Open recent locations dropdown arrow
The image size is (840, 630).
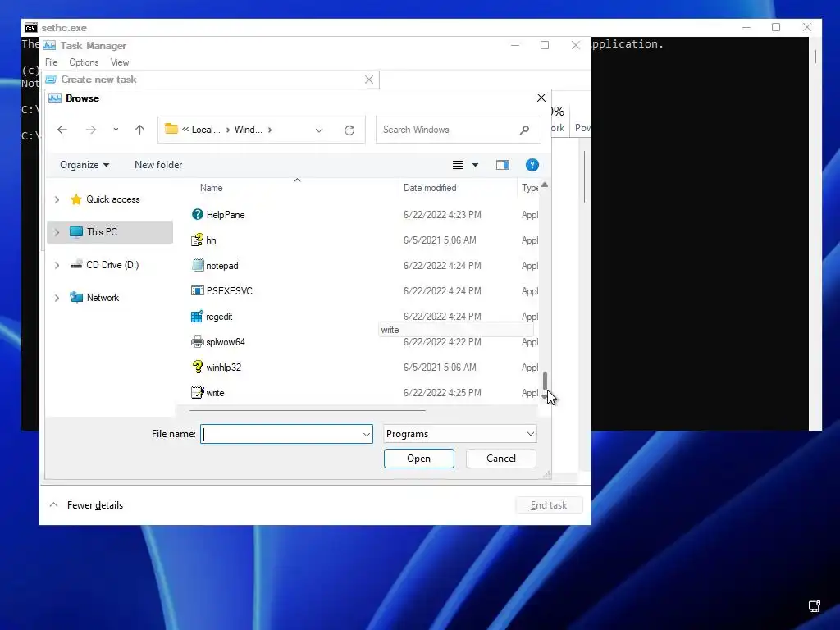pos(116,130)
